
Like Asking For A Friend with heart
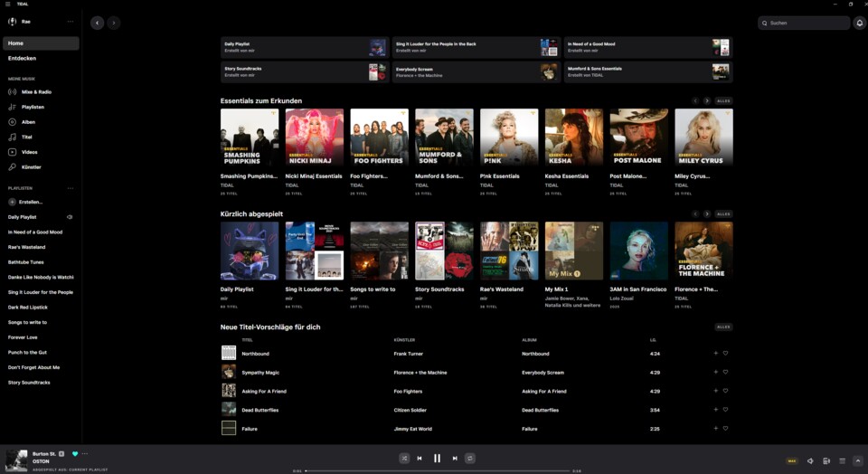pos(726,391)
